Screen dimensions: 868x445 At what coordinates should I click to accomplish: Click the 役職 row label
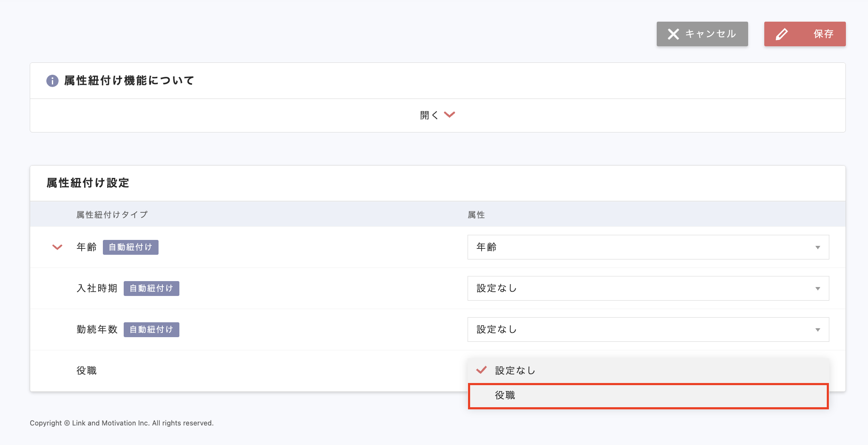tap(87, 371)
